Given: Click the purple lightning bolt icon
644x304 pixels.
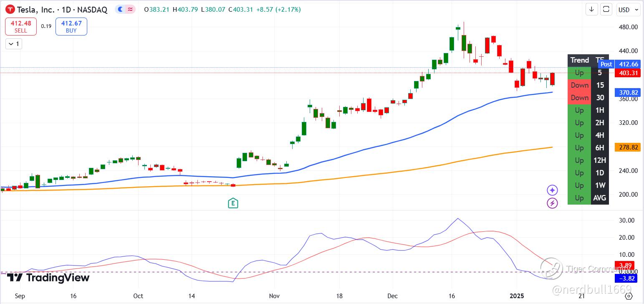Looking at the screenshot, I should tap(552, 203).
